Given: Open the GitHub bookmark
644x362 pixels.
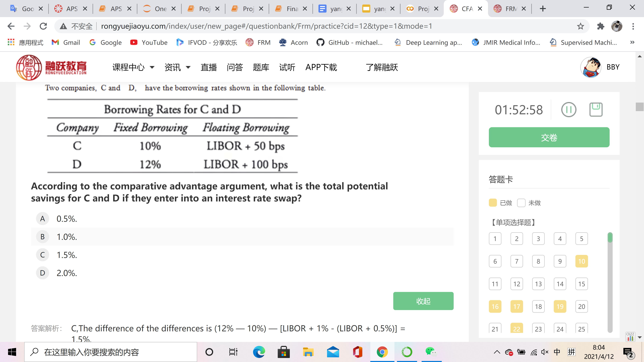Looking at the screenshot, I should 349,42.
